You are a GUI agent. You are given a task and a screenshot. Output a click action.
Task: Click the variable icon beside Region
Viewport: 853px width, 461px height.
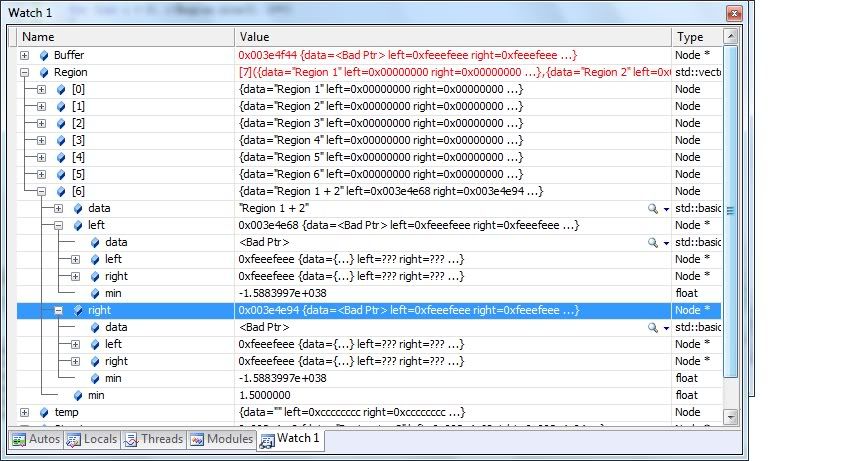click(x=43, y=72)
